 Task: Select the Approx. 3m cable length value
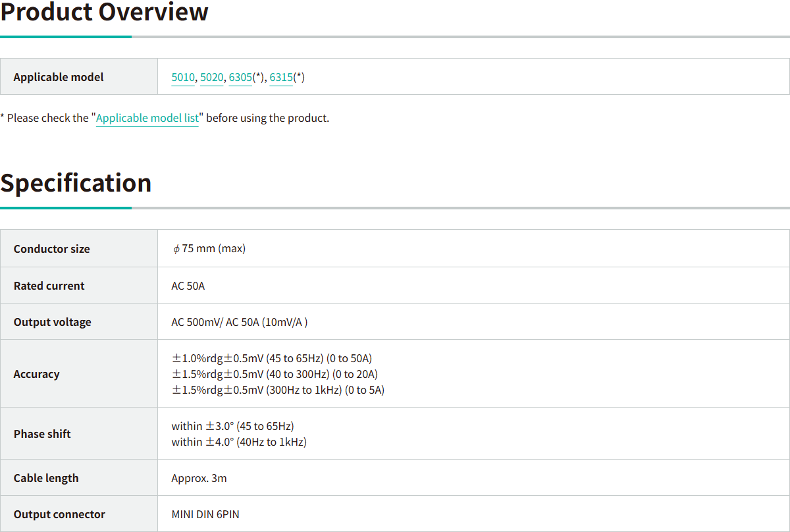199,478
